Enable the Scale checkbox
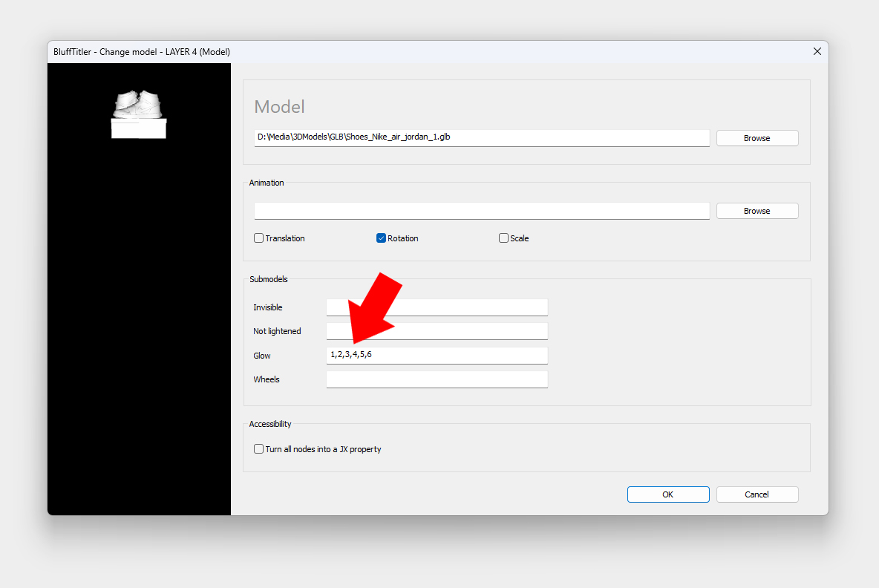 504,238
